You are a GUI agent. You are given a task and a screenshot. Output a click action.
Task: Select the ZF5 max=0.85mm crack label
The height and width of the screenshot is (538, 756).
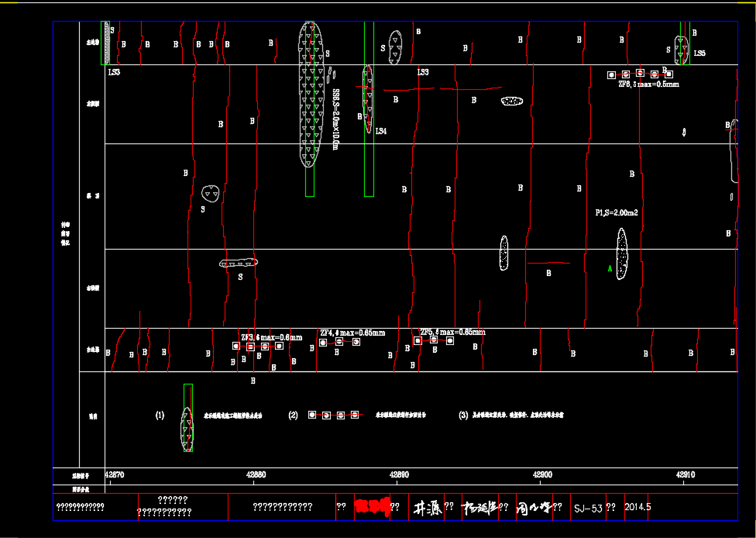point(452,332)
